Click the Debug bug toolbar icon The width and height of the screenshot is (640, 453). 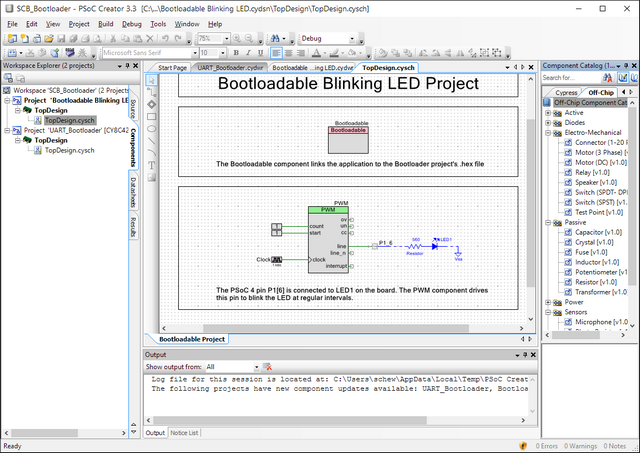tap(82, 53)
